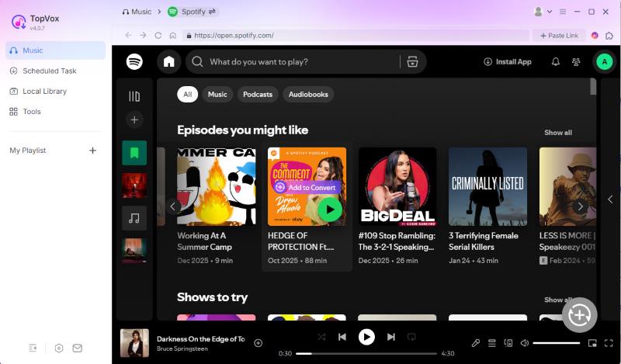Open the account dropdown arrow
Viewport: 621px width, 364px height.
point(550,12)
